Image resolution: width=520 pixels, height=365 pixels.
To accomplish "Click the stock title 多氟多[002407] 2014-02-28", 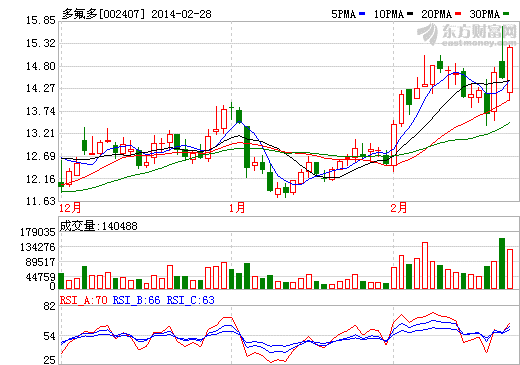I will click(137, 14).
